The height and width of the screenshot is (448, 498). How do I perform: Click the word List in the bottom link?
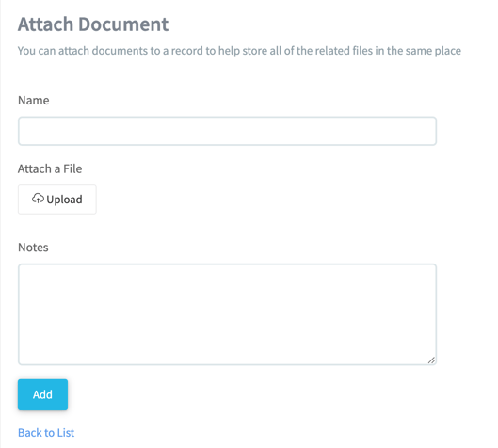pyautogui.click(x=66, y=432)
